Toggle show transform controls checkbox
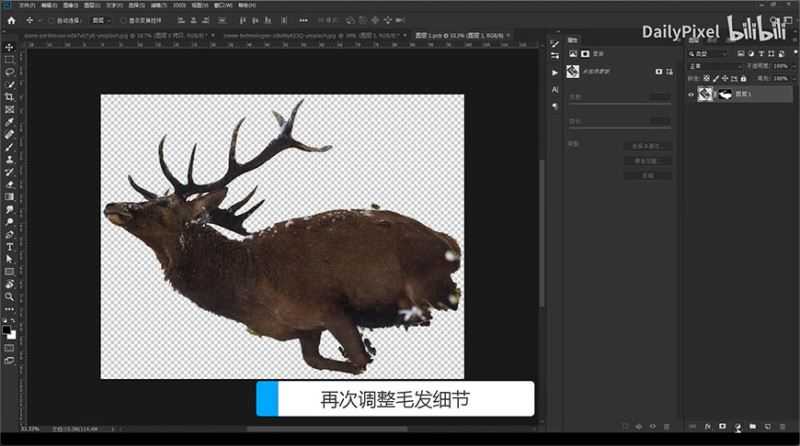This screenshot has width=800, height=446. 123,20
